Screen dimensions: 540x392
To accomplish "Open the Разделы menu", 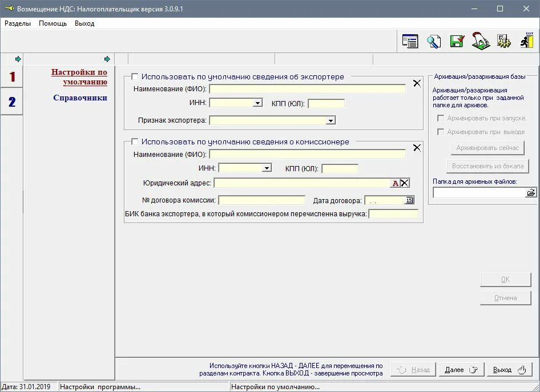I will (x=18, y=23).
